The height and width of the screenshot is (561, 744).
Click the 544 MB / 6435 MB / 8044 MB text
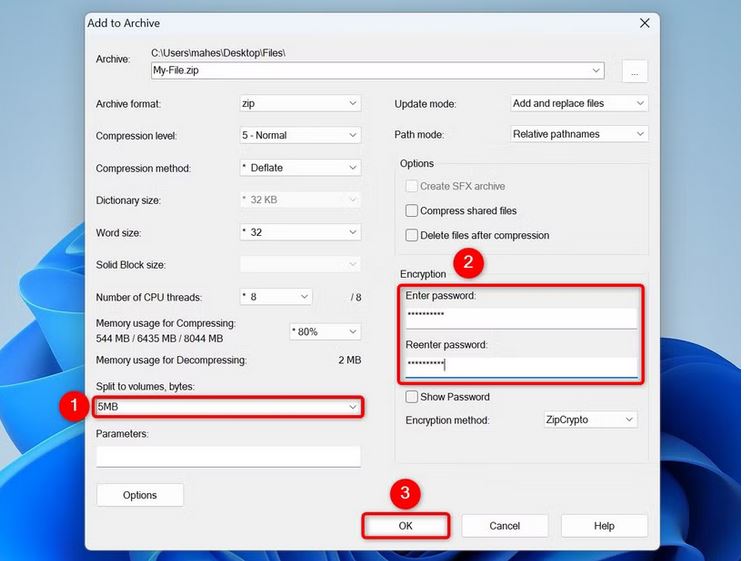pyautogui.click(x=159, y=339)
